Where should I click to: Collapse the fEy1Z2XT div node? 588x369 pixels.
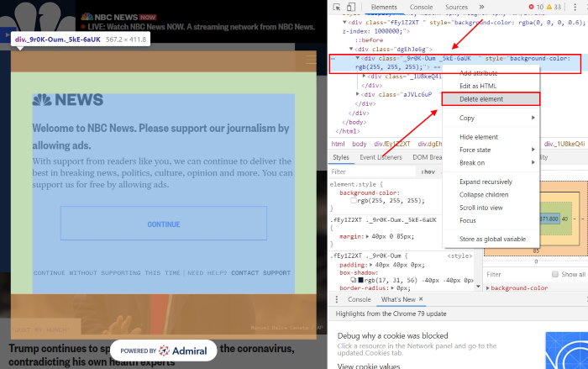click(x=344, y=23)
